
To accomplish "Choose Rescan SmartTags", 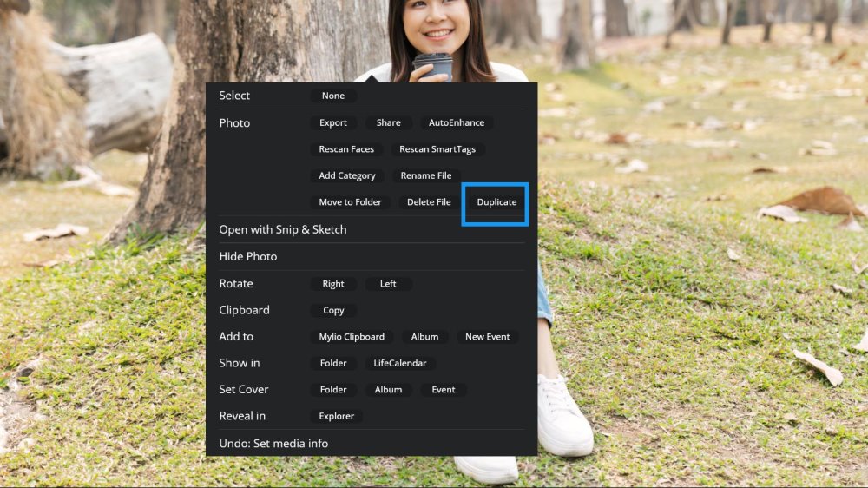I will coord(437,149).
